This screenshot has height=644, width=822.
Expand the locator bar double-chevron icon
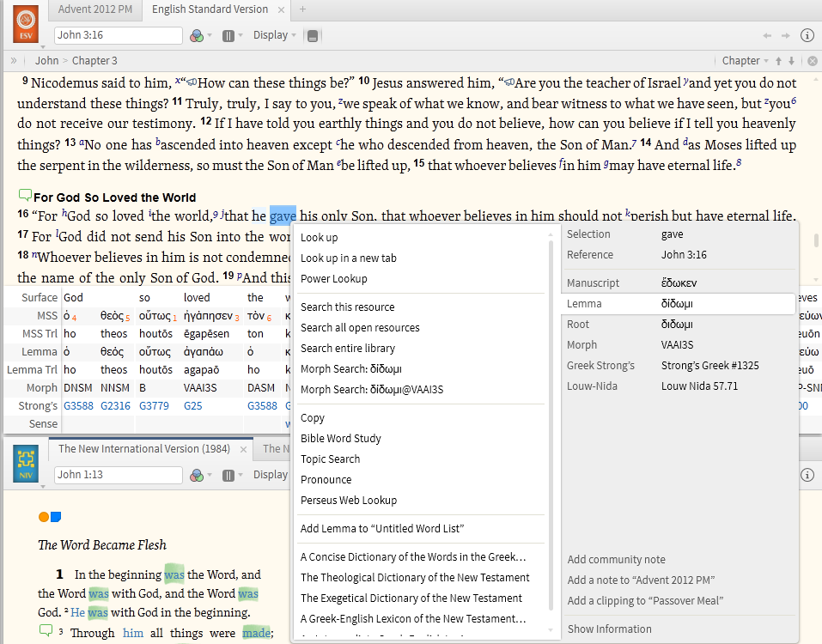(x=14, y=60)
